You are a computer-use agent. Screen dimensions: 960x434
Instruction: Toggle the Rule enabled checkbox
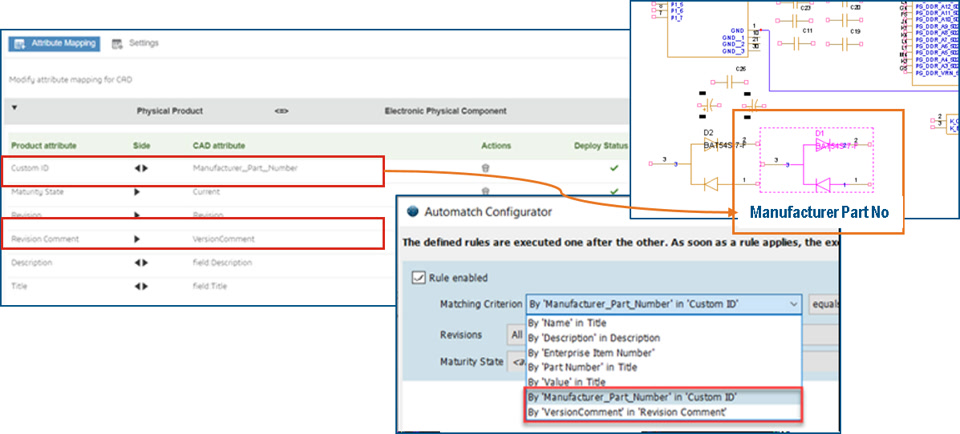(418, 278)
